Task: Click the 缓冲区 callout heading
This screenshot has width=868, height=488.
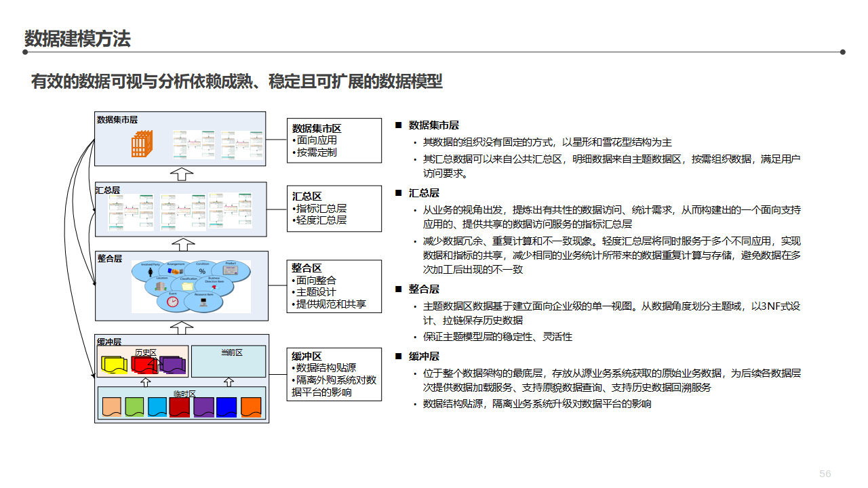Action: [307, 357]
